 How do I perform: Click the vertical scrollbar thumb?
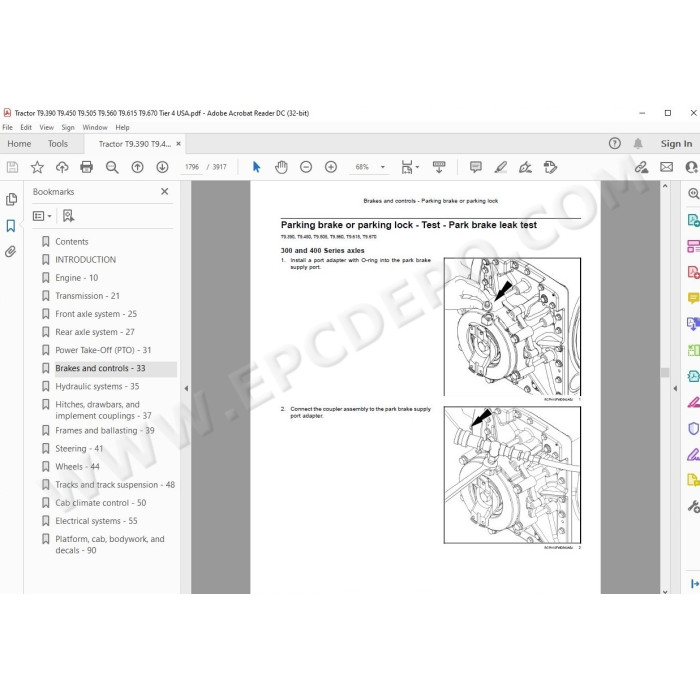665,373
